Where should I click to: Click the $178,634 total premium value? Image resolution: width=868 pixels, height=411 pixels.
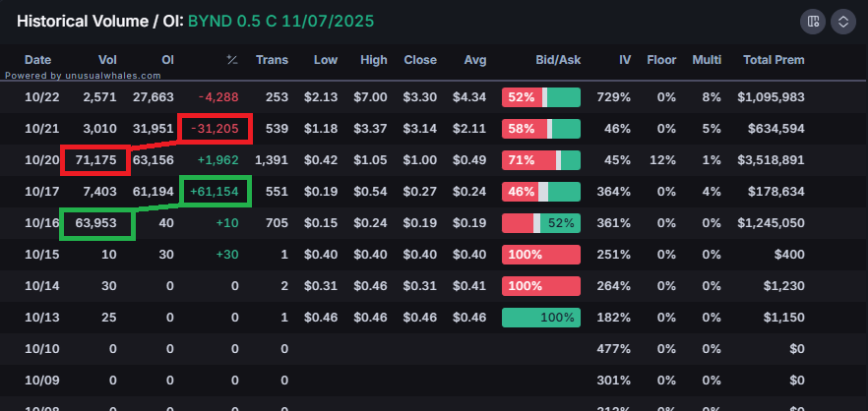click(776, 192)
